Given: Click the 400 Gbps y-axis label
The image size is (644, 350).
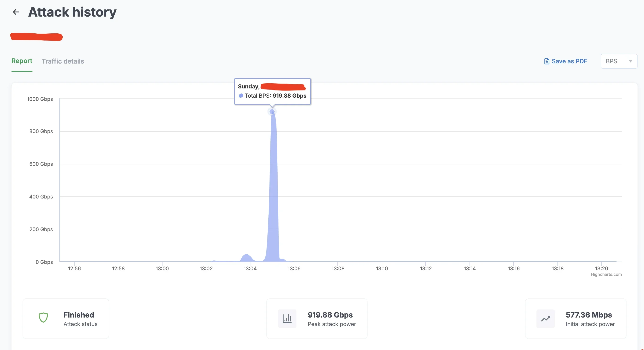Looking at the screenshot, I should (41, 197).
